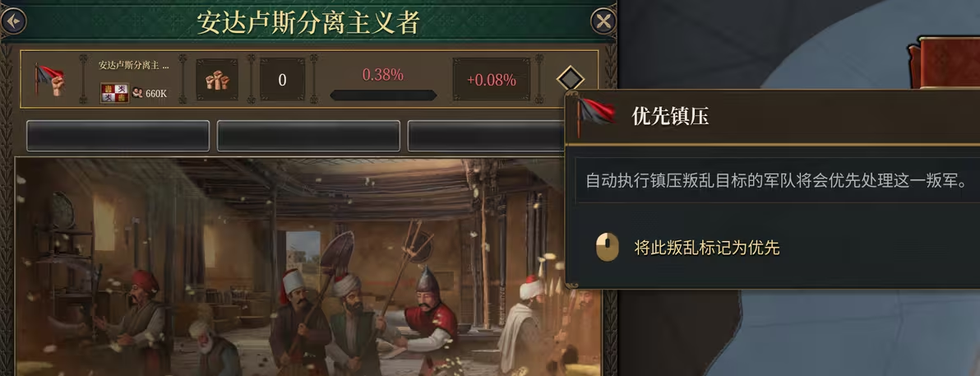Image resolution: width=980 pixels, height=376 pixels.
Task: Click the red book at top right
Action: [945, 63]
